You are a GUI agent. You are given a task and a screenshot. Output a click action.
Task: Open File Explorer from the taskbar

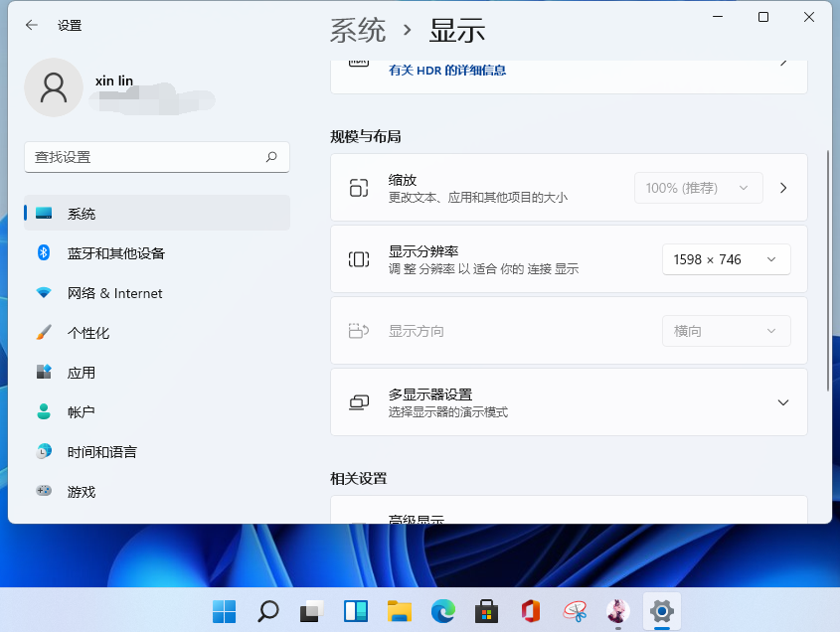point(400,610)
